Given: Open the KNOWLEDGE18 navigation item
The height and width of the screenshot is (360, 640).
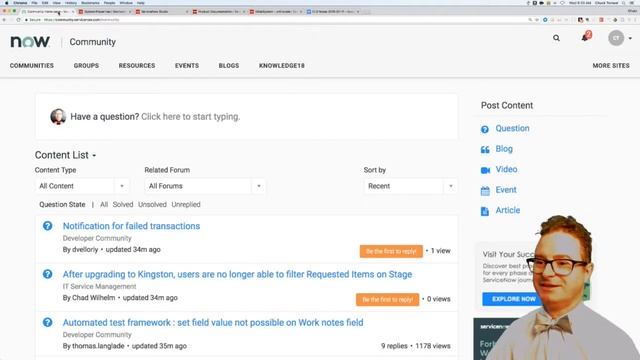Looking at the screenshot, I should pyautogui.click(x=282, y=65).
